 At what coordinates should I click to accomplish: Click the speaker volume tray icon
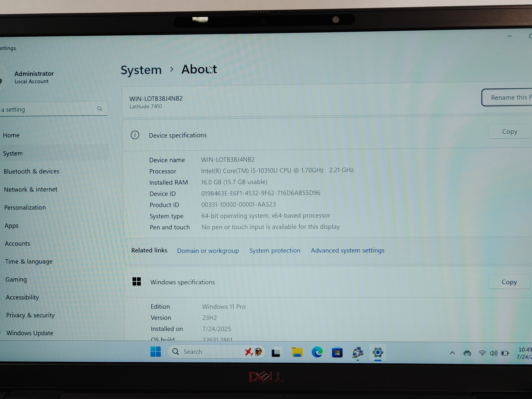pyautogui.click(x=493, y=353)
